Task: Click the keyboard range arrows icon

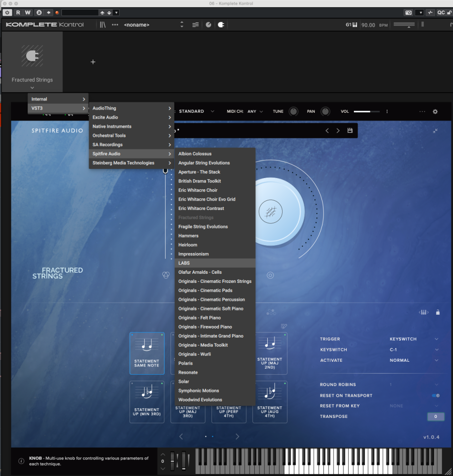Action: click(423, 312)
